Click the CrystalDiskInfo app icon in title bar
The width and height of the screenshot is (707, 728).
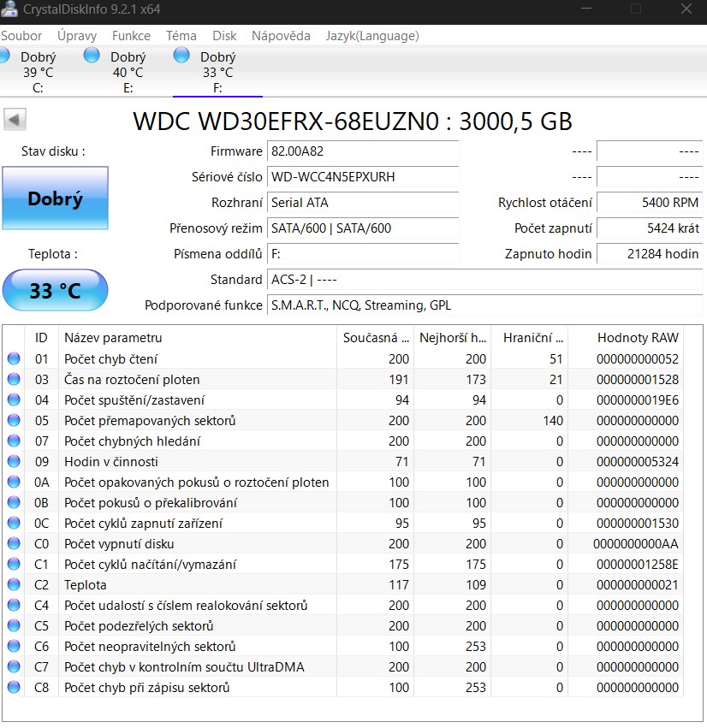pyautogui.click(x=9, y=9)
